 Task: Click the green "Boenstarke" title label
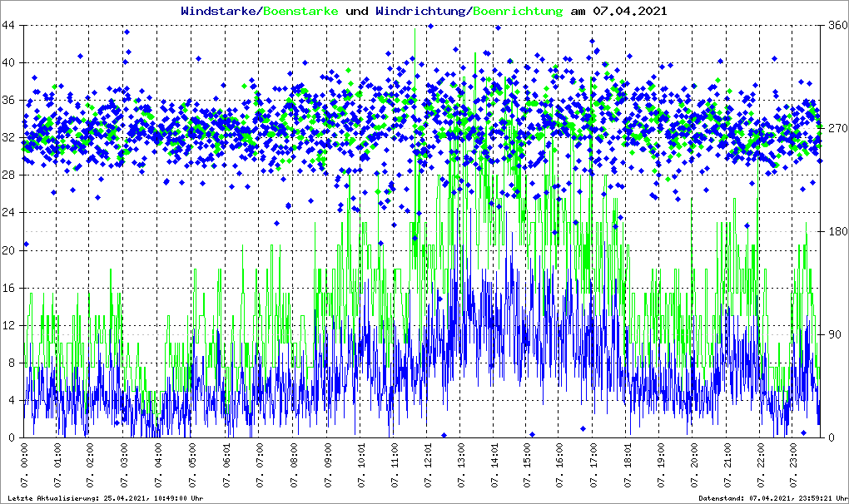(300, 12)
